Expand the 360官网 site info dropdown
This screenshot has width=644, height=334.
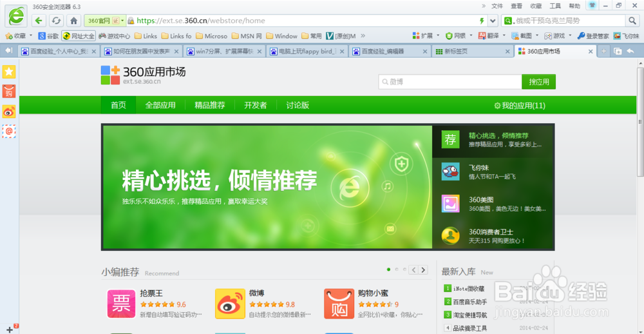click(x=122, y=21)
